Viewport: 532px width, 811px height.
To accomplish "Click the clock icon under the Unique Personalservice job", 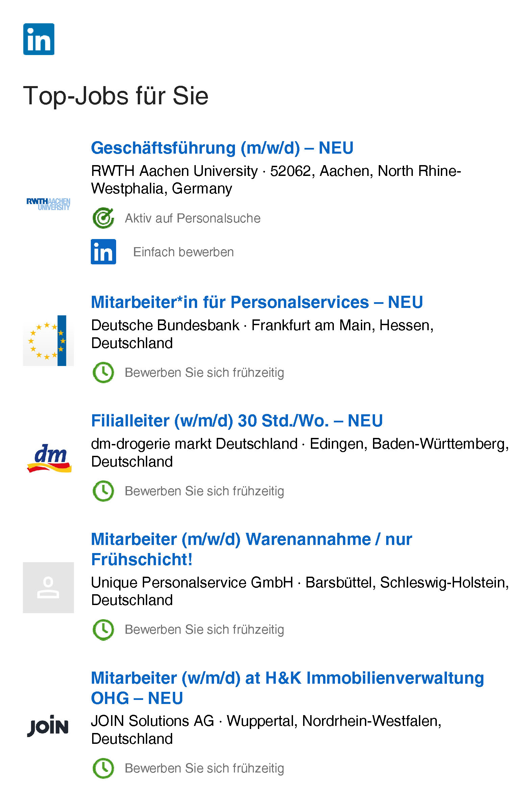I will [x=103, y=630].
